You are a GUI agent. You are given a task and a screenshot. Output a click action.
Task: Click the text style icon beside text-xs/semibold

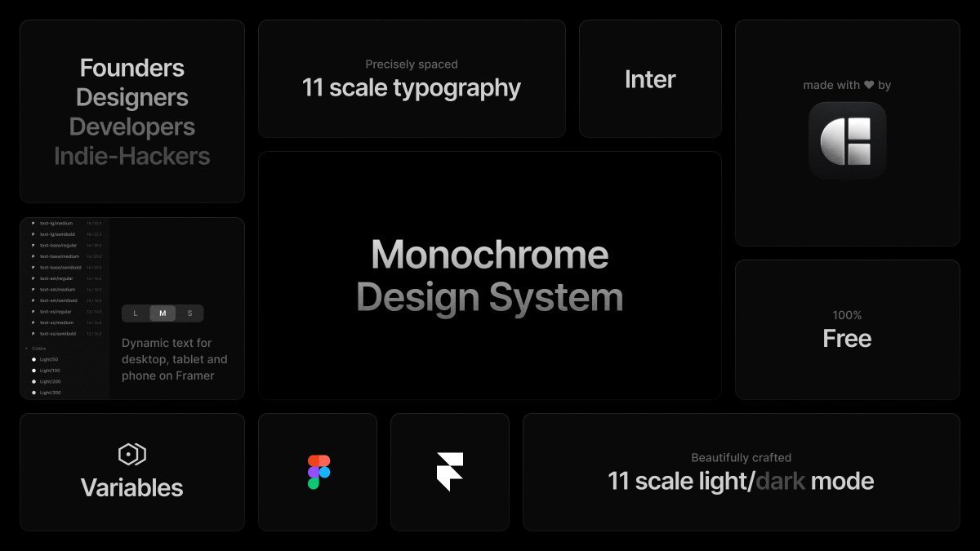point(33,333)
